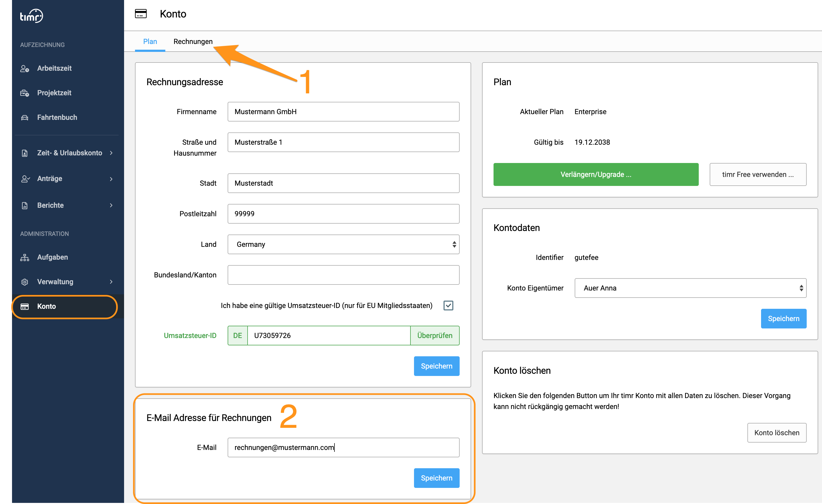Expand the Anträge submenu chevron
Image resolution: width=822 pixels, height=504 pixels.
[111, 179]
